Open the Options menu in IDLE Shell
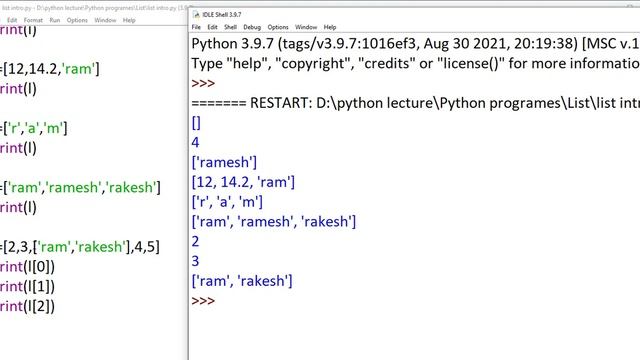 (x=278, y=27)
